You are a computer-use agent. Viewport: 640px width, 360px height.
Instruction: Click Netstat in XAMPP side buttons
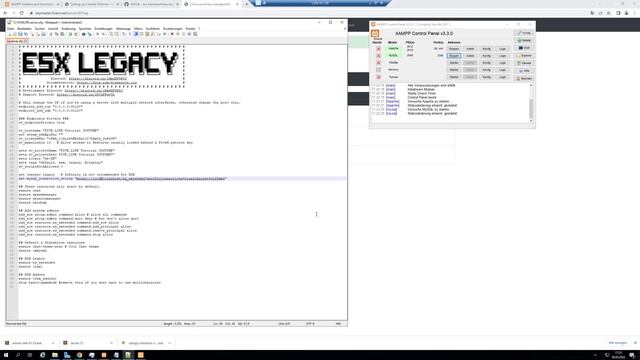tap(524, 40)
